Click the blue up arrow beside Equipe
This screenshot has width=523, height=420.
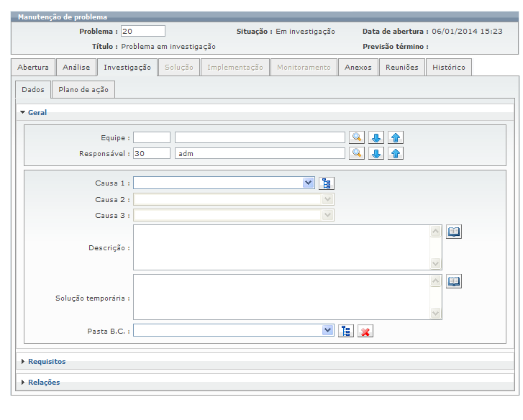pyautogui.click(x=395, y=137)
